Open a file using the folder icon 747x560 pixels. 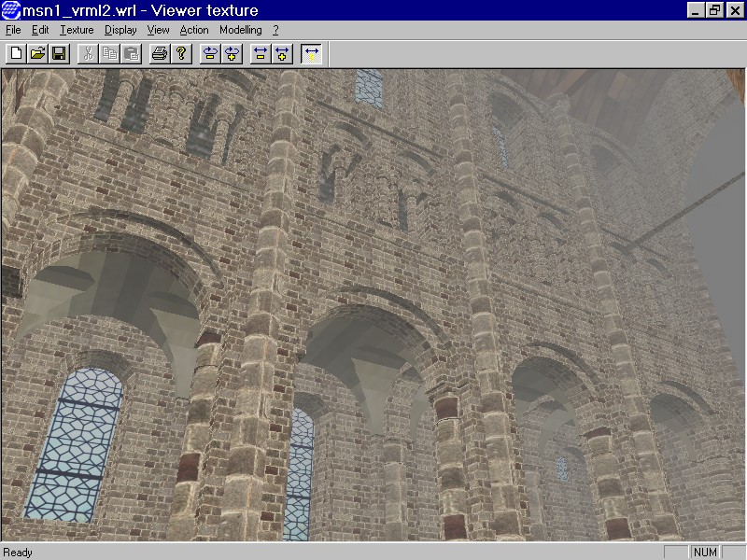pyautogui.click(x=37, y=53)
